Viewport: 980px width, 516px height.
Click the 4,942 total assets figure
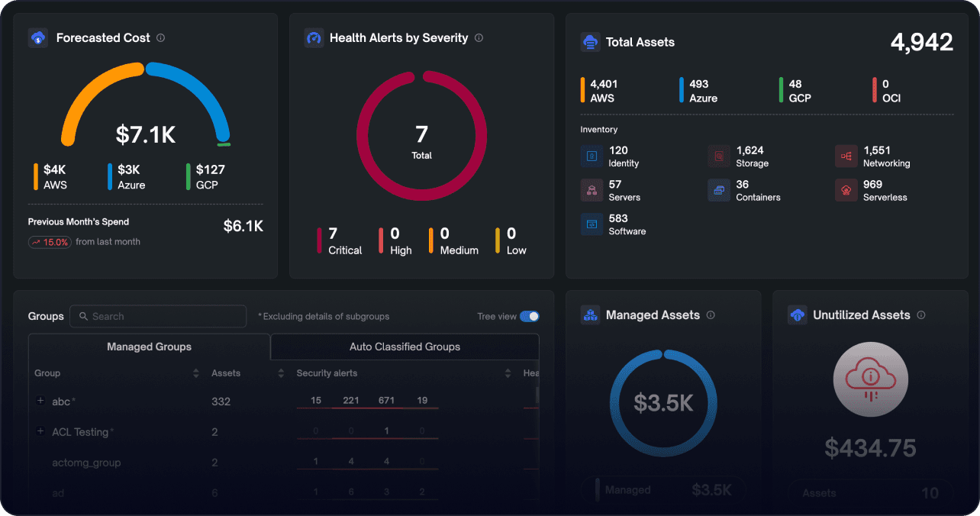pyautogui.click(x=922, y=42)
